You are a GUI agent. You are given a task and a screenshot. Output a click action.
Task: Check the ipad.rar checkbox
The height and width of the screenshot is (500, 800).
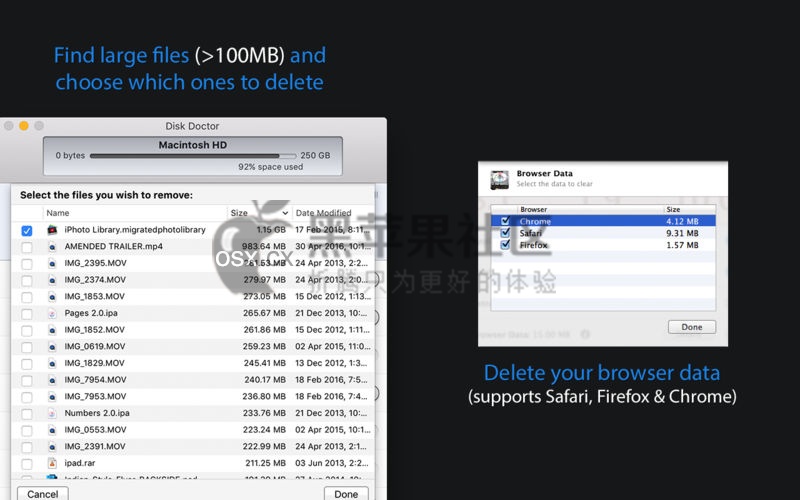coord(27,464)
